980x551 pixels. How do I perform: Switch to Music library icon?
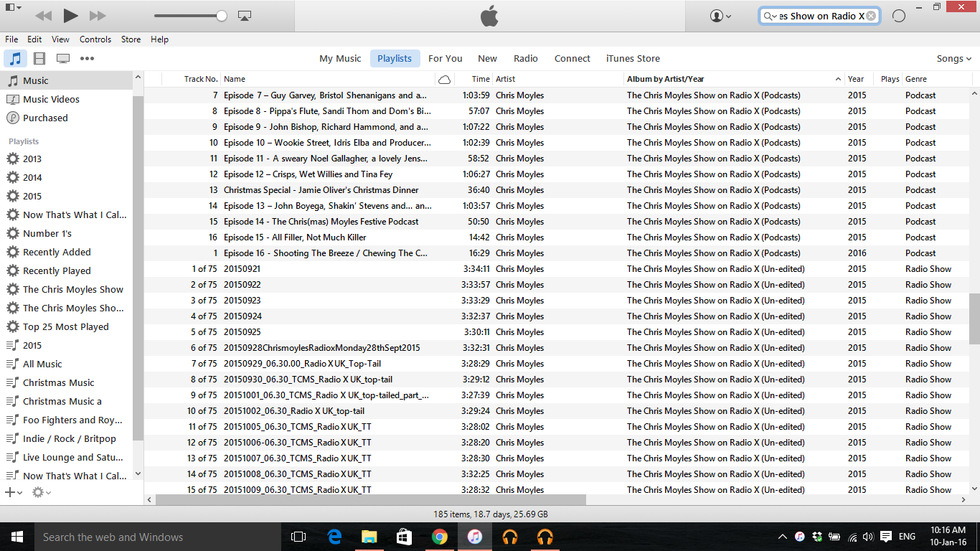pos(15,59)
